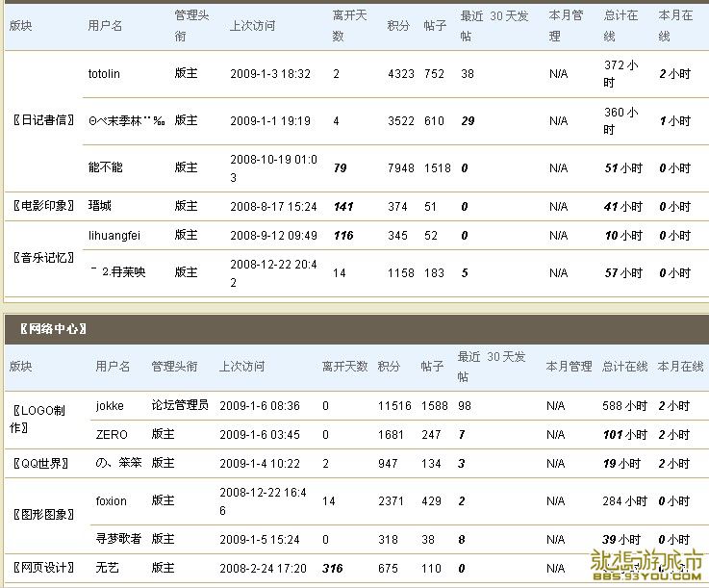Viewport: 709px width, 588px height.
Task: Select the 〖网络中心〗 section header
Action: pos(53,329)
